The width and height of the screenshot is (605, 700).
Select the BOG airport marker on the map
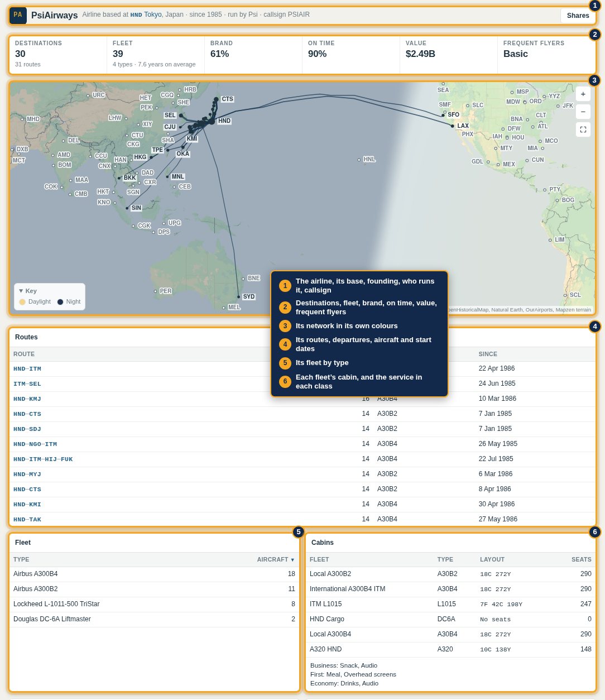point(557,200)
